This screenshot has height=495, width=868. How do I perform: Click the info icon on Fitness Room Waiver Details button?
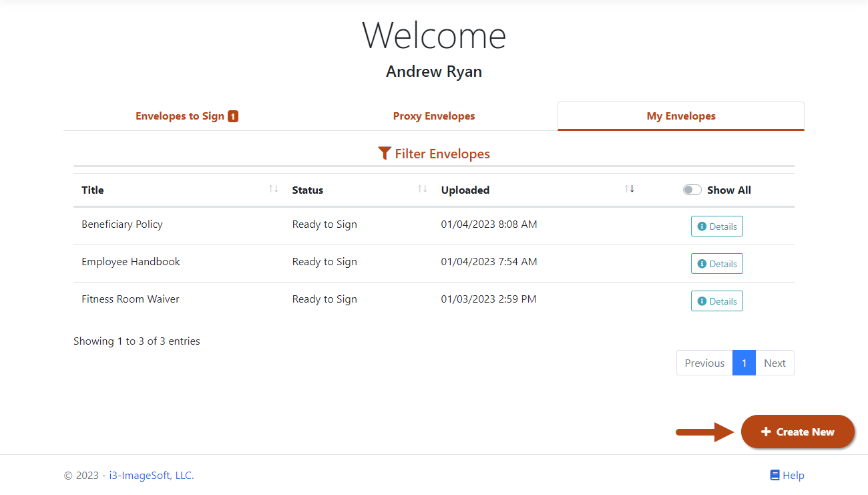(702, 301)
